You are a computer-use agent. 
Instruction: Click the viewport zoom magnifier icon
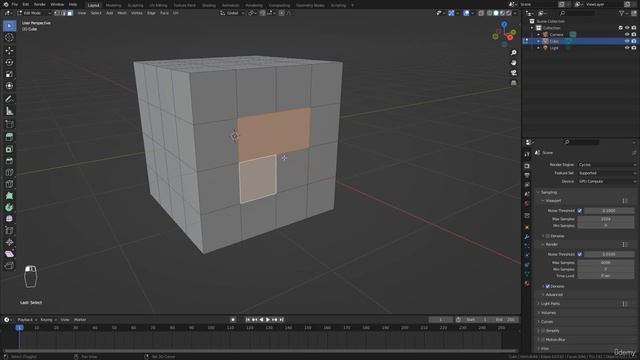[513, 53]
